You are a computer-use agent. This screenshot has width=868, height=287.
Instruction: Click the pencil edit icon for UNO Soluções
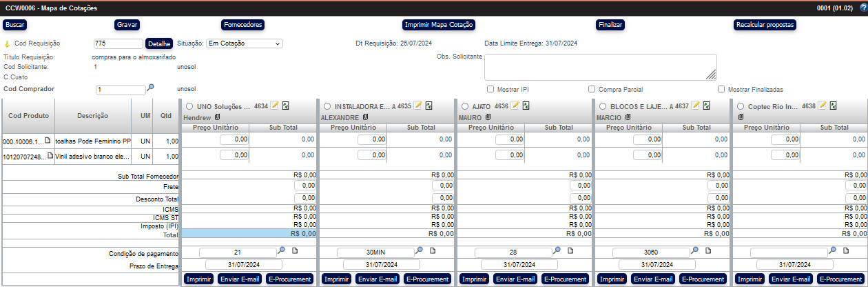(275, 106)
